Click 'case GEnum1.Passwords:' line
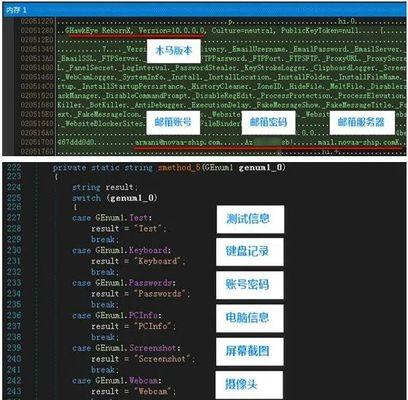Image resolution: width=408 pixels, height=400 pixels. 124,283
